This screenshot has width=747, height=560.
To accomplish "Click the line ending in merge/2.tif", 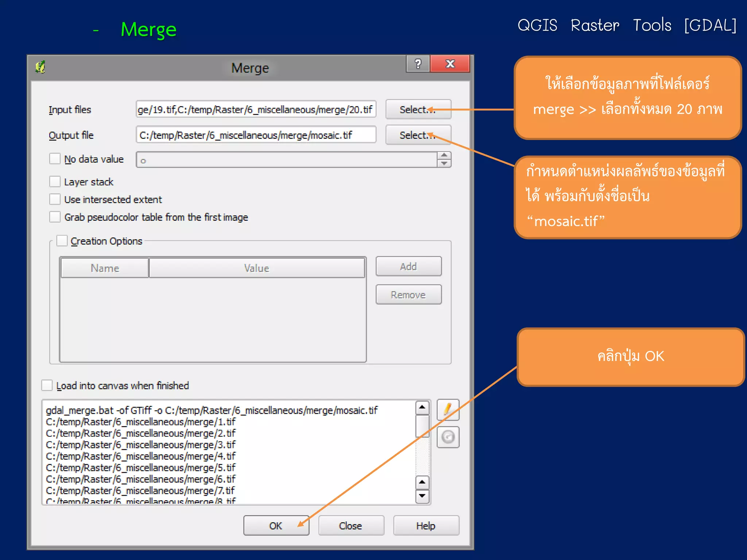I will (140, 433).
